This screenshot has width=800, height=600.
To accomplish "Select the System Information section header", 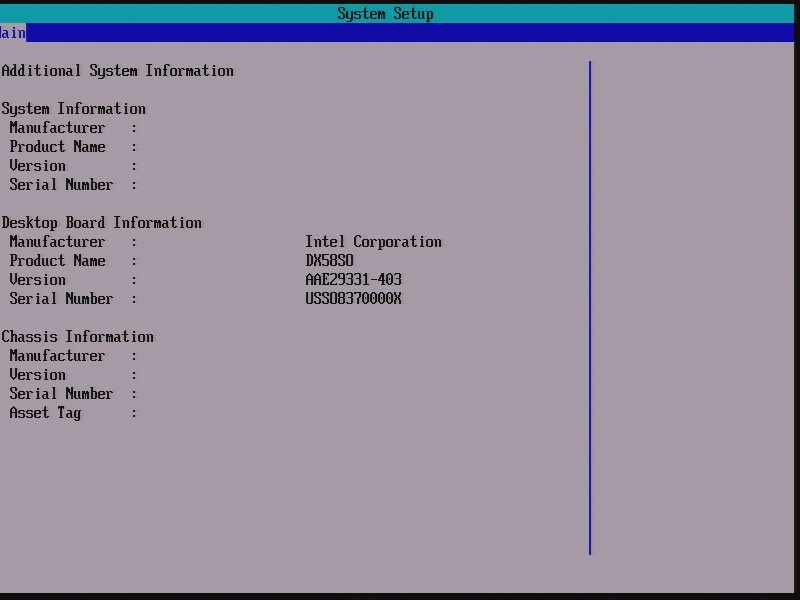I will pos(72,108).
